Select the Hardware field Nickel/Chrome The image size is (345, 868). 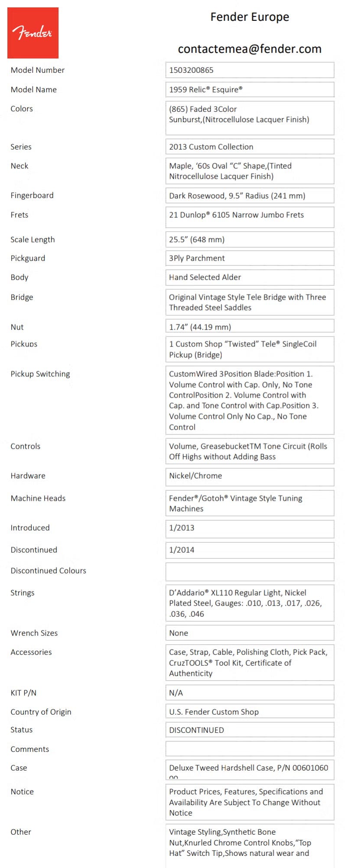click(x=250, y=477)
